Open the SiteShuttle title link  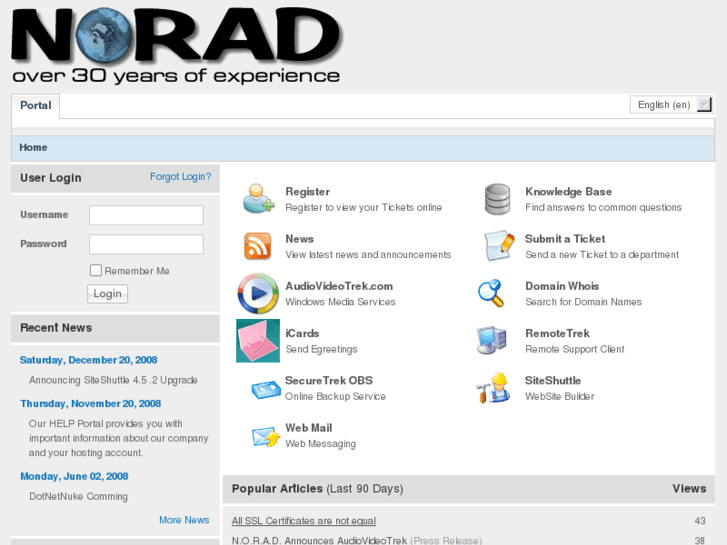(553, 381)
